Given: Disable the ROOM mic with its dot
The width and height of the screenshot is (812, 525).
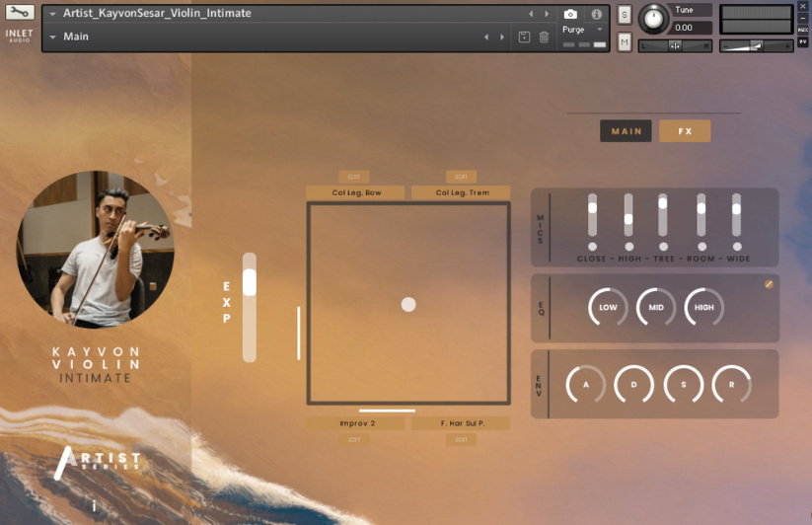Looking at the screenshot, I should pos(701,247).
